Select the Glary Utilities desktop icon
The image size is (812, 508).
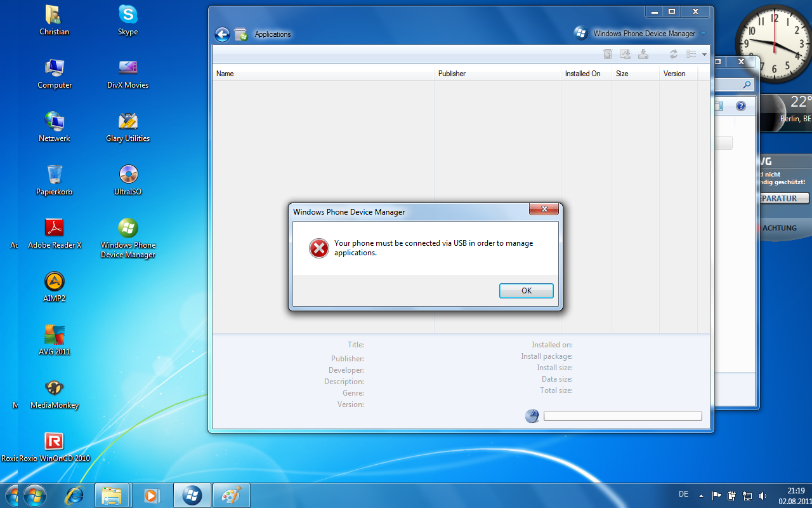click(x=128, y=127)
